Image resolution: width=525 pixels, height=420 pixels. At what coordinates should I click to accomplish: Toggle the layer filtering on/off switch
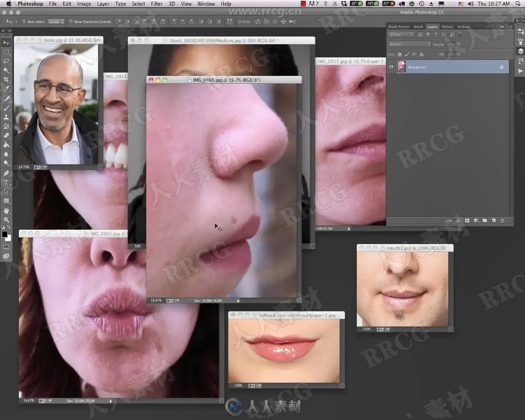pos(460,34)
